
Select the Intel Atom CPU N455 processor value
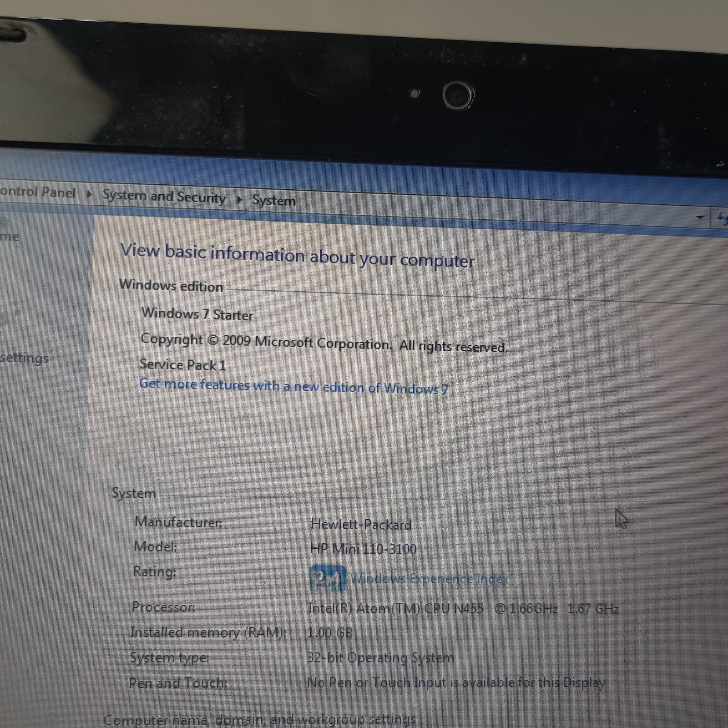pyautogui.click(x=463, y=608)
